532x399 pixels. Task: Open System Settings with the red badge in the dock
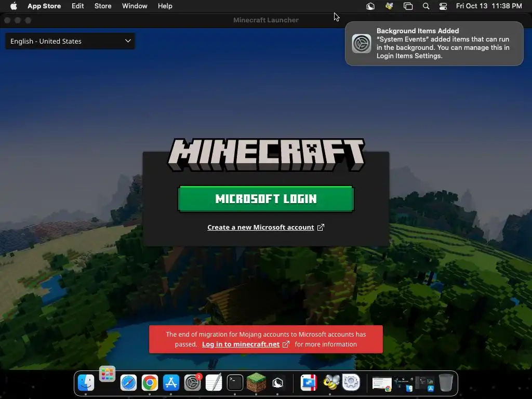point(192,383)
